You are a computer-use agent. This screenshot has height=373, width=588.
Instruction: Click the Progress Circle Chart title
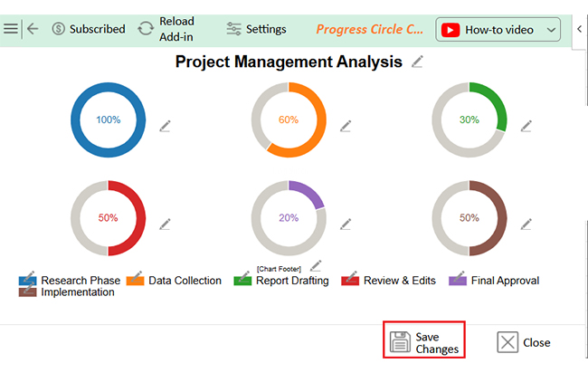click(x=369, y=29)
